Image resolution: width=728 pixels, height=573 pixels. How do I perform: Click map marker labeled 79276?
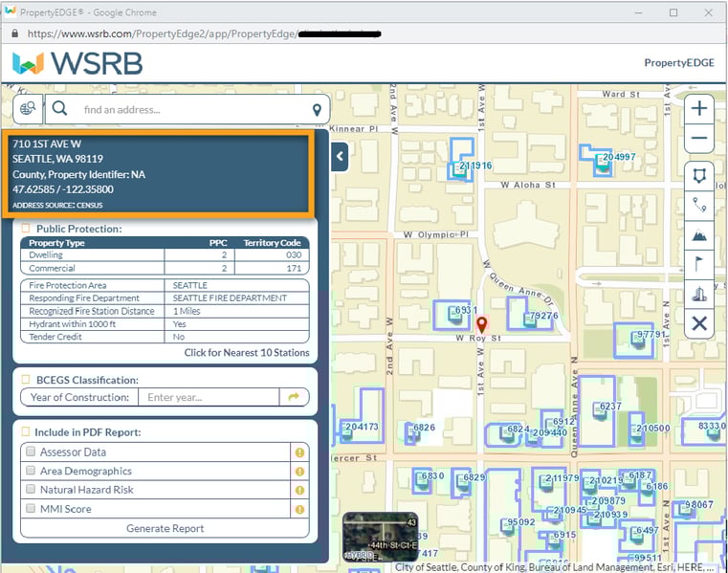(x=530, y=320)
